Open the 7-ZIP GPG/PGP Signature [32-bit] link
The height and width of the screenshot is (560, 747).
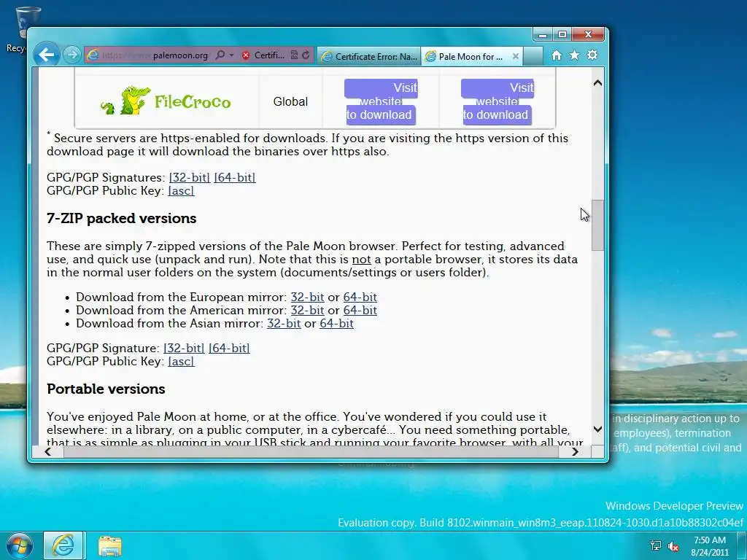tap(184, 348)
